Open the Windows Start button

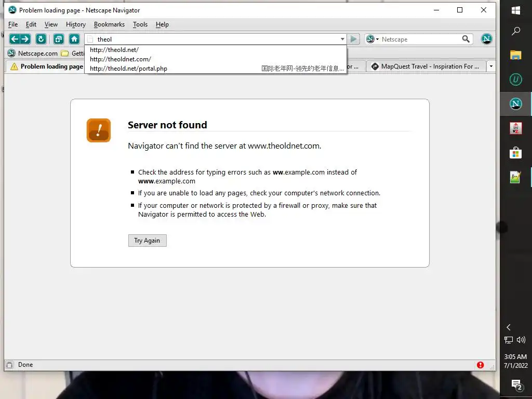(x=516, y=10)
